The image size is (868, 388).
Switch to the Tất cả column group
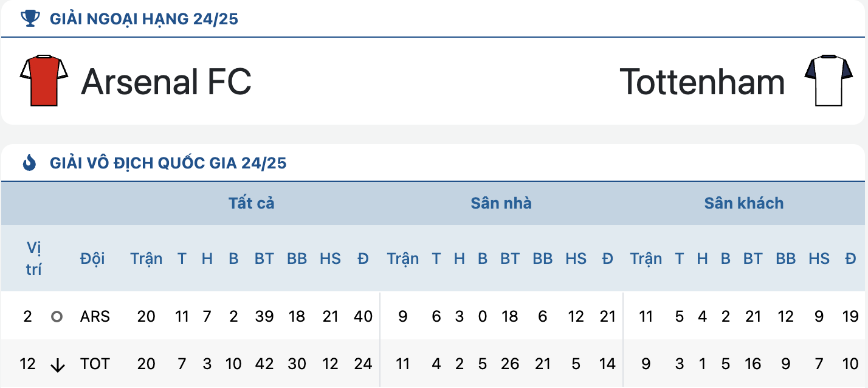pos(252,203)
